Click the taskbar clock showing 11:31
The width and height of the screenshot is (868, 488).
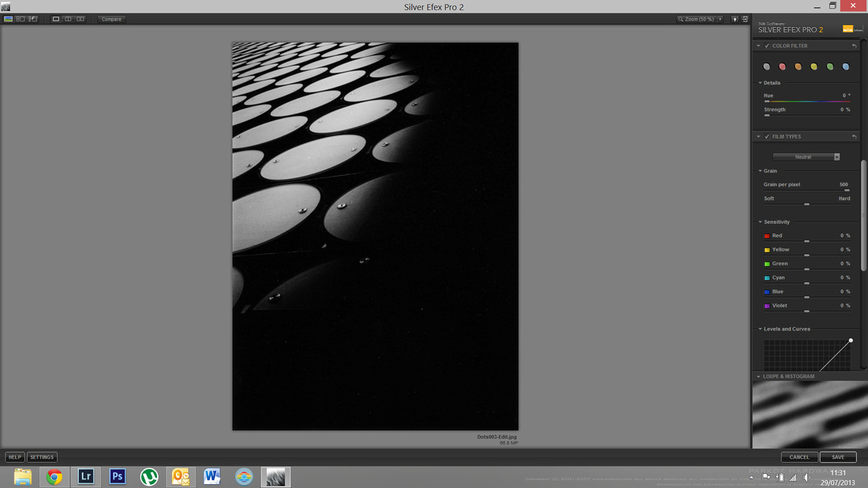[x=838, y=473]
